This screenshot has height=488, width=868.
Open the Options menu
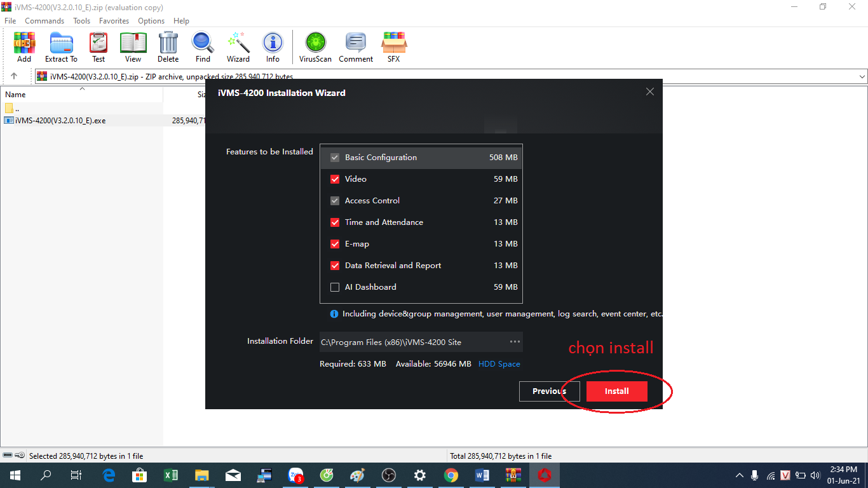tap(151, 21)
